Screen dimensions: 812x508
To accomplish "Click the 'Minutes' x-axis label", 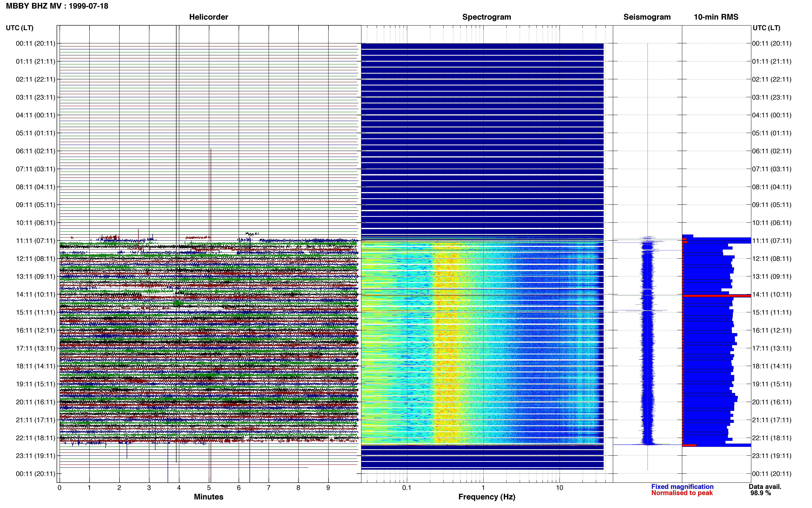I will [209, 497].
